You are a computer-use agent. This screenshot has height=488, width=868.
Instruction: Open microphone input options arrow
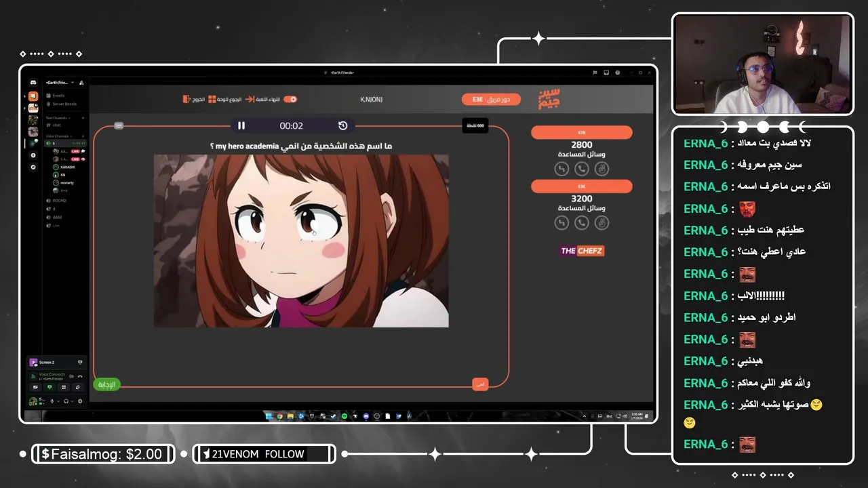tap(58, 401)
